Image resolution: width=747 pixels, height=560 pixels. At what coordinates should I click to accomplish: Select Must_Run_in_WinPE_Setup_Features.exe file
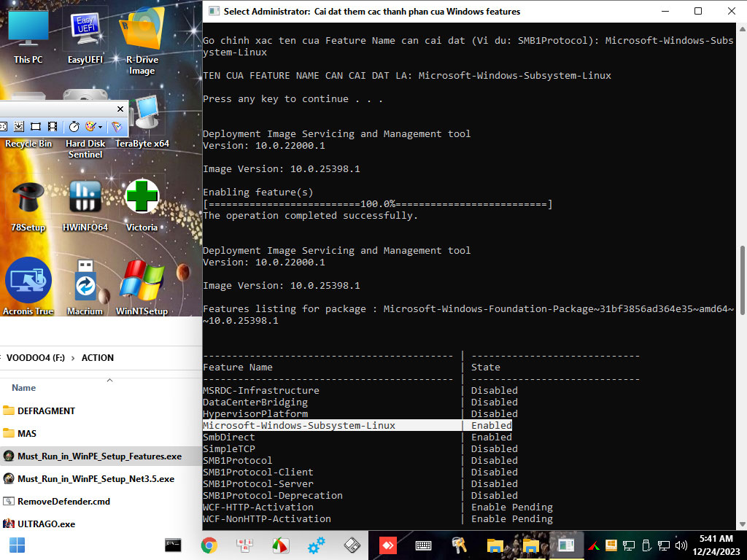click(x=101, y=456)
